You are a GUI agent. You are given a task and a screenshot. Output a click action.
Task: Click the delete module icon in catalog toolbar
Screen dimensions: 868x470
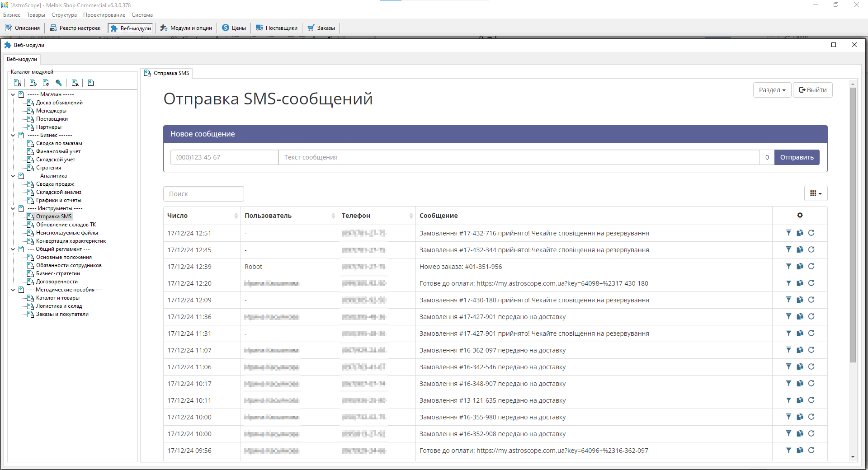click(x=75, y=83)
